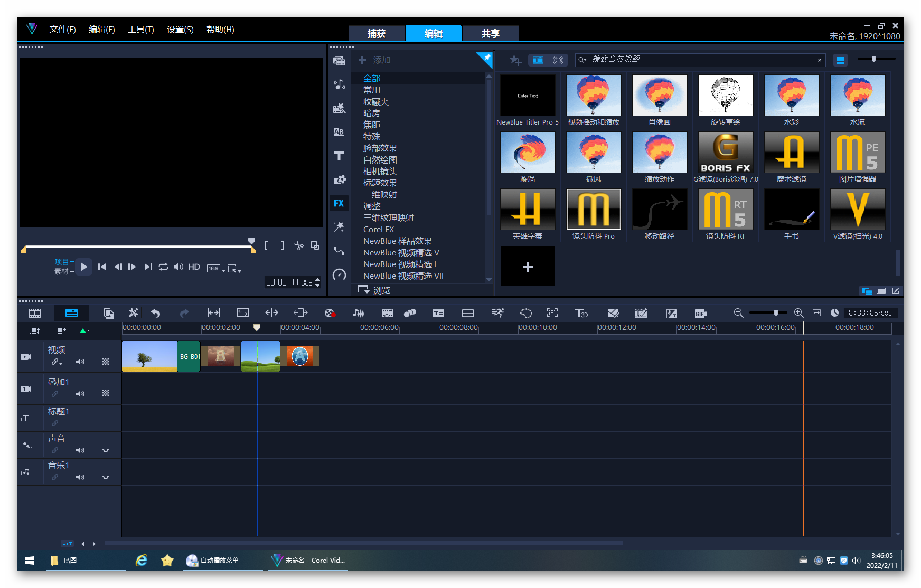Open the green track height dropdown

point(84,331)
